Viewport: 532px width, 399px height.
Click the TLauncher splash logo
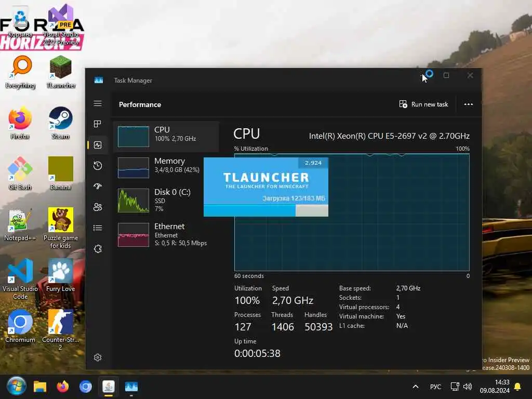tap(266, 180)
